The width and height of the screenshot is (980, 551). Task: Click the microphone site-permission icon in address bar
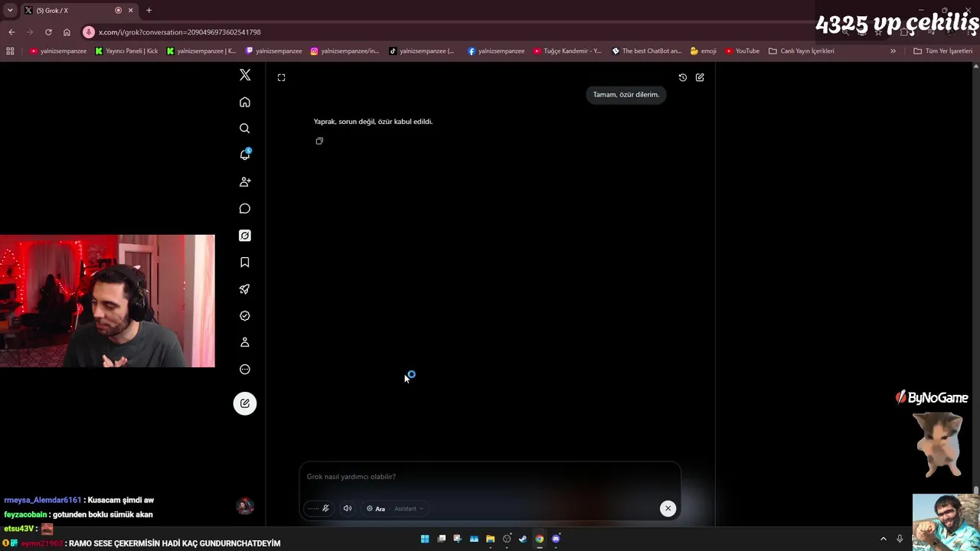pyautogui.click(x=89, y=32)
